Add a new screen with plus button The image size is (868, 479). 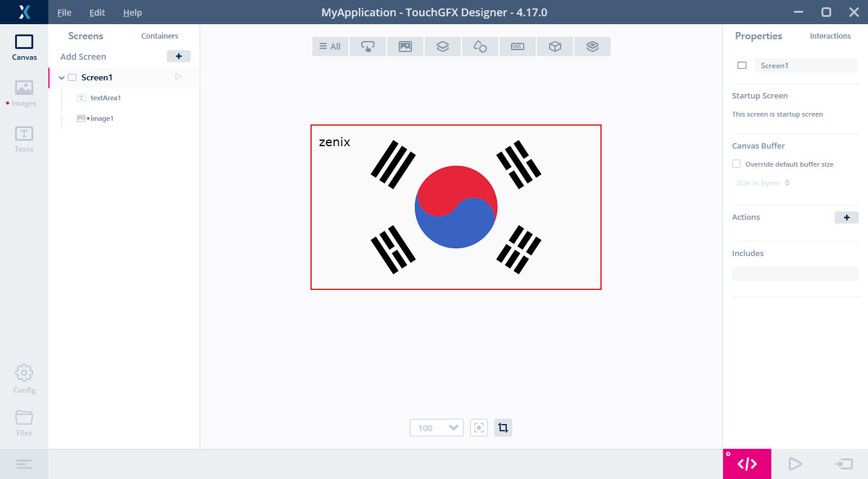179,56
